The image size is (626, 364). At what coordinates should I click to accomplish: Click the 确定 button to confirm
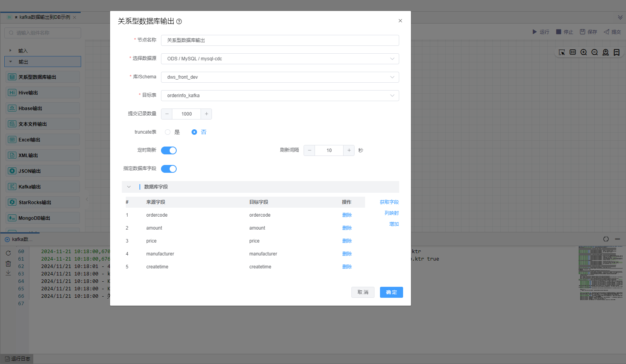[391, 292]
